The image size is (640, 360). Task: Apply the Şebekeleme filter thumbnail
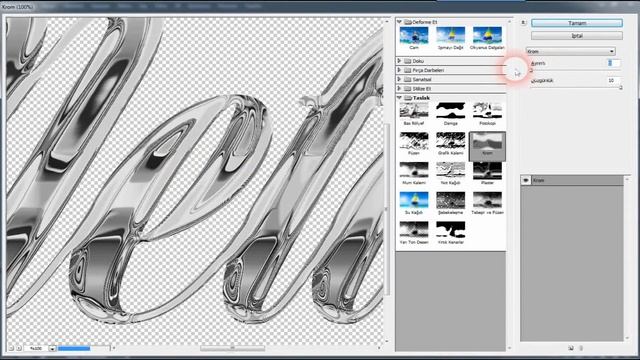point(451,200)
